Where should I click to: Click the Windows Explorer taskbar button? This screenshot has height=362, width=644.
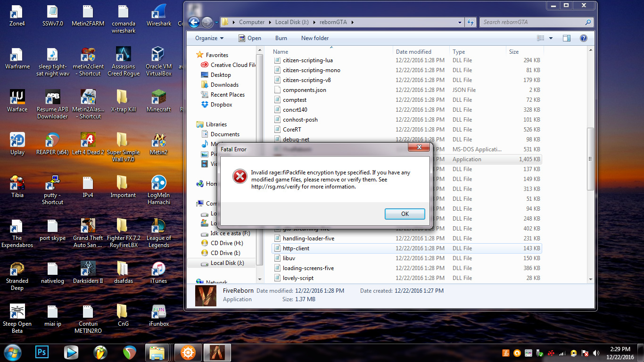(x=157, y=352)
